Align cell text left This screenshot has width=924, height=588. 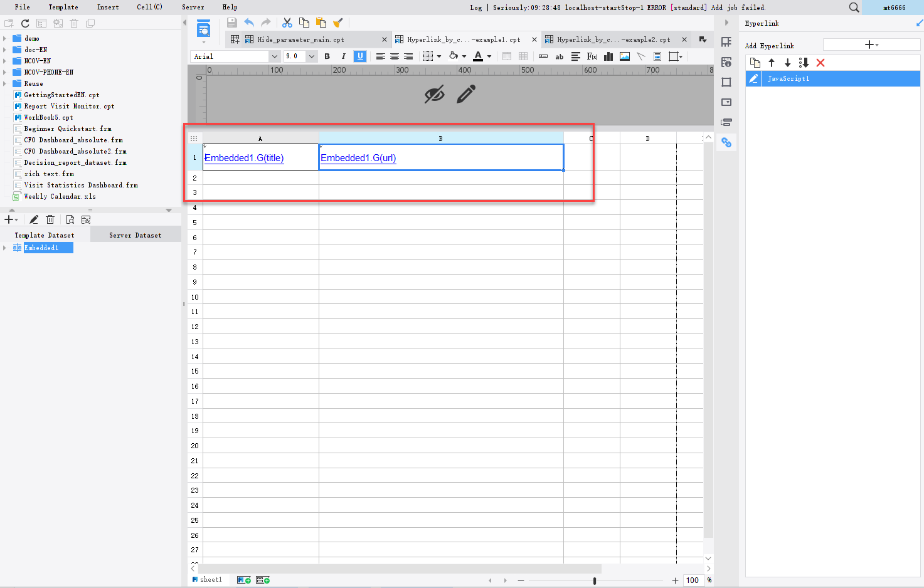[380, 56]
